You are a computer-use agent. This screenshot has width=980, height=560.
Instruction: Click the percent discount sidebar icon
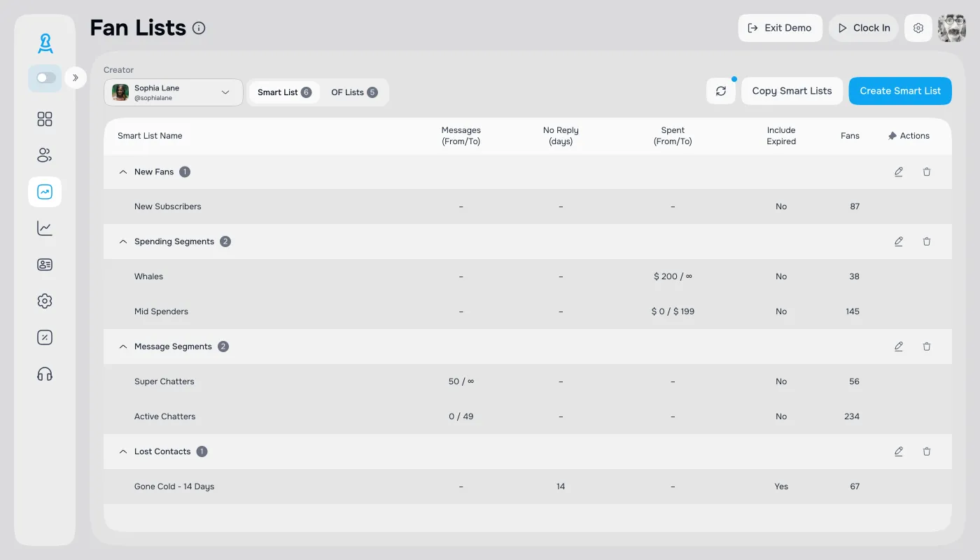[x=45, y=337]
